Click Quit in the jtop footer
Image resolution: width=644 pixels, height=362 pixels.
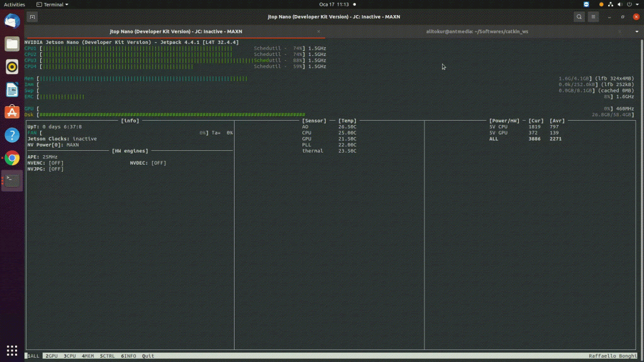pyautogui.click(x=148, y=356)
